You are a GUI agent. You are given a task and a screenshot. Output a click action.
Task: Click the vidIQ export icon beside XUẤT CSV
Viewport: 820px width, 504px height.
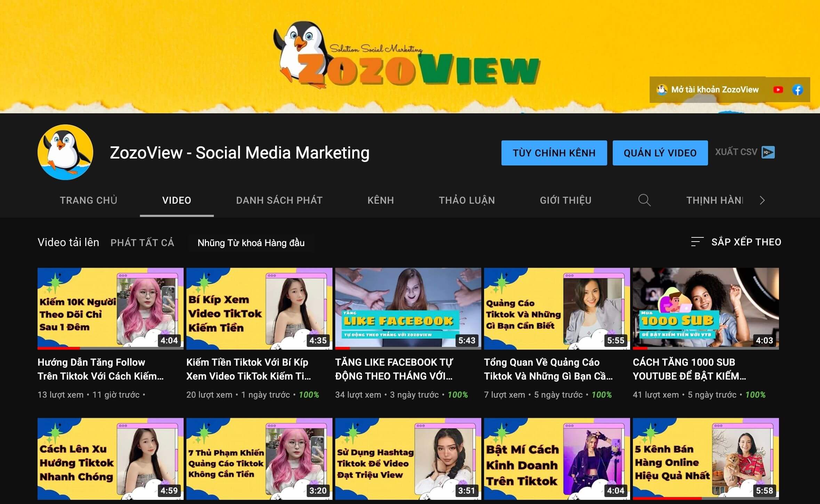[x=768, y=152]
